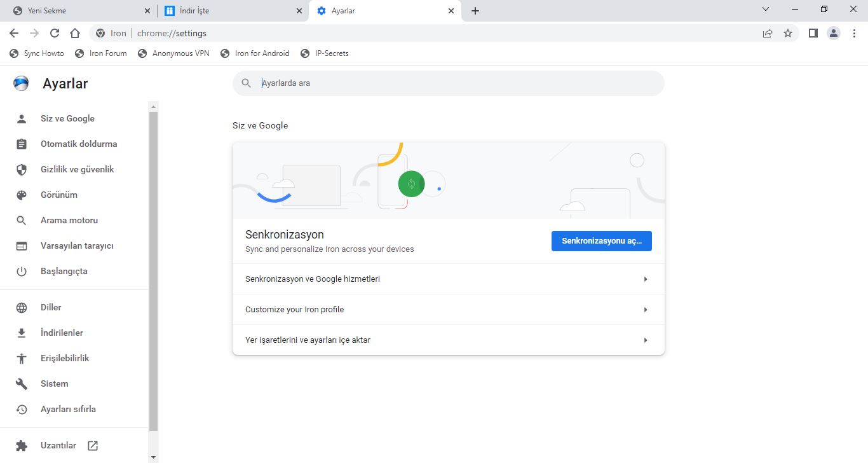Click the Görünüm palette icon

tap(22, 195)
